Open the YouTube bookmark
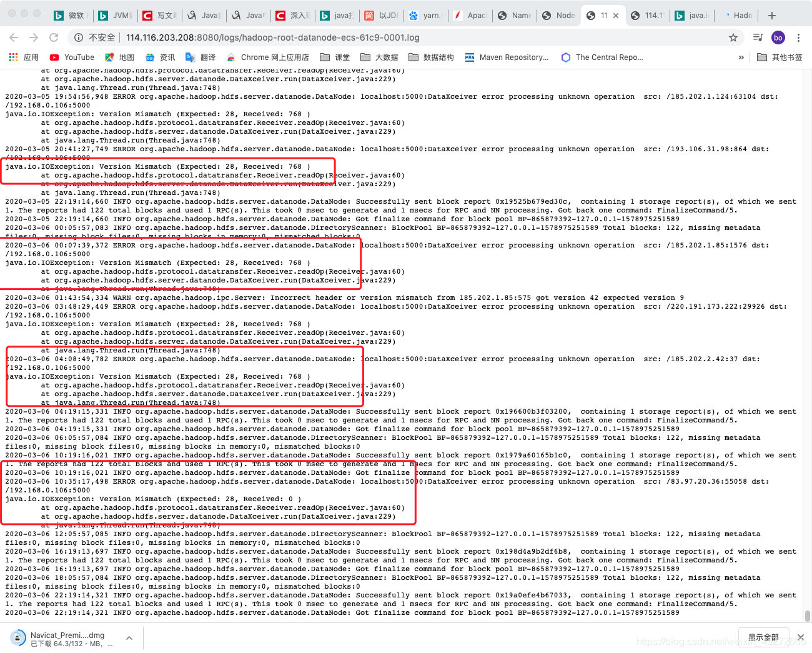The width and height of the screenshot is (812, 653). click(72, 57)
